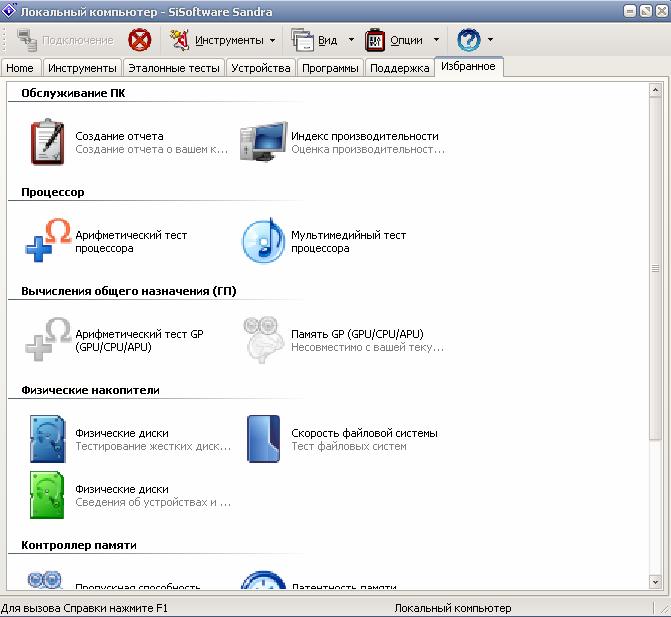Viewport: 671px width, 617px height.
Task: Click the Инструменты toolbar button label
Action: coord(229,40)
